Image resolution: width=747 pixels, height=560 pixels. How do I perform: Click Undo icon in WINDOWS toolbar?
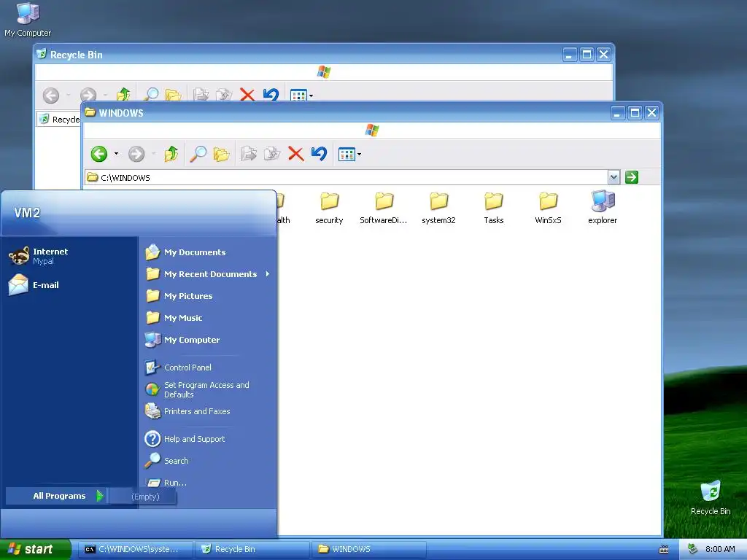[x=319, y=154]
